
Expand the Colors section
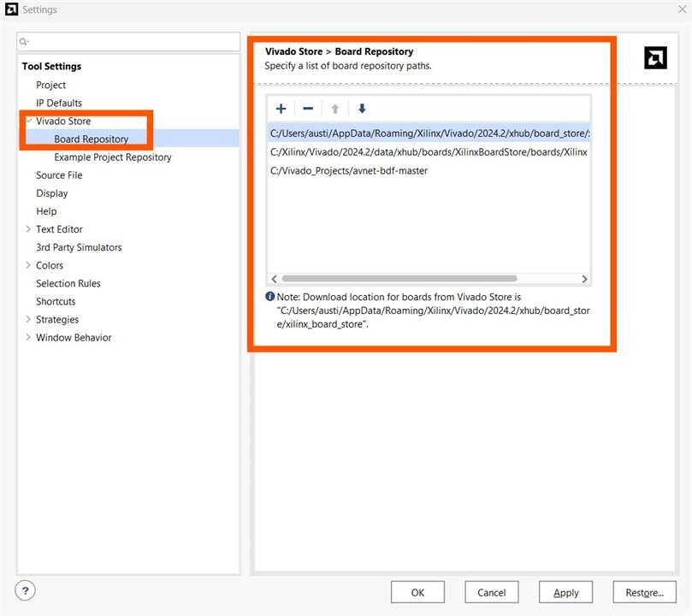click(28, 264)
